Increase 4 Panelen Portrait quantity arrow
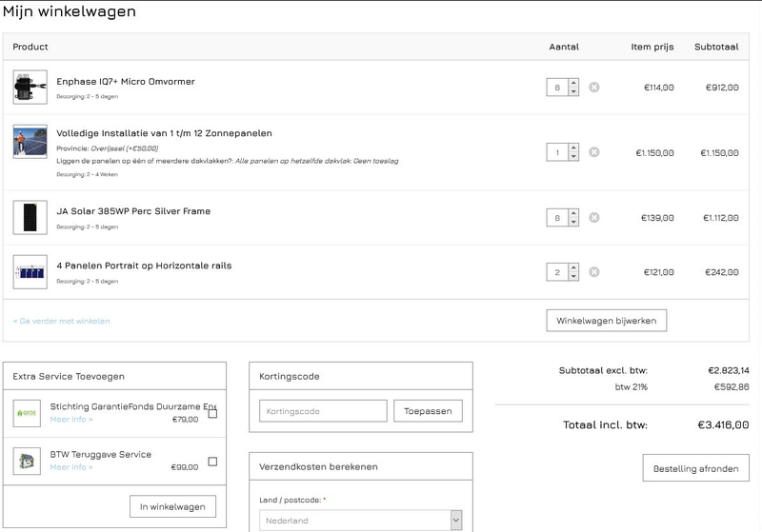This screenshot has height=532, width=762. (x=573, y=267)
